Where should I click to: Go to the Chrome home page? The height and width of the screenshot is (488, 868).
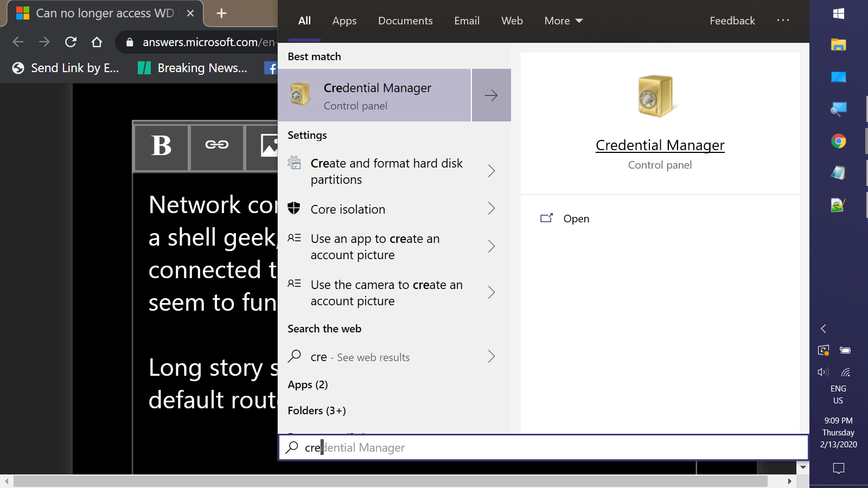[x=97, y=42]
